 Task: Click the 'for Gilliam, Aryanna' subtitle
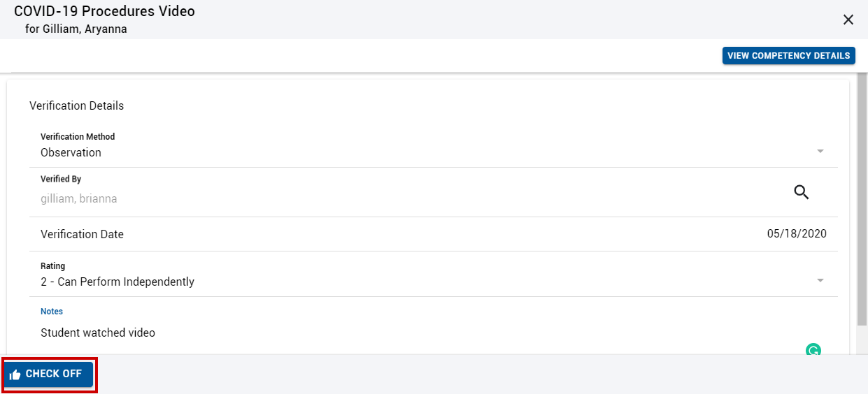pyautogui.click(x=76, y=29)
